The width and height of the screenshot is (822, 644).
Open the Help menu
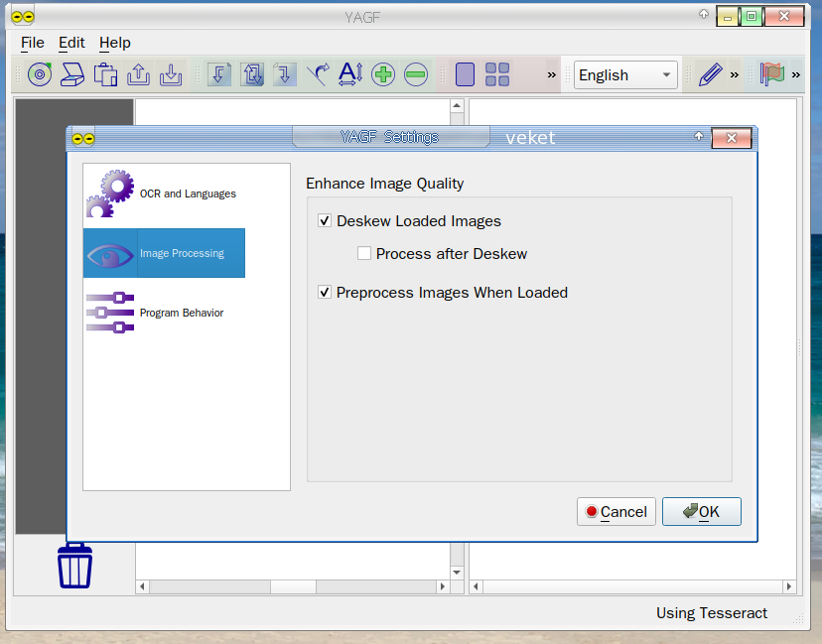[x=115, y=43]
